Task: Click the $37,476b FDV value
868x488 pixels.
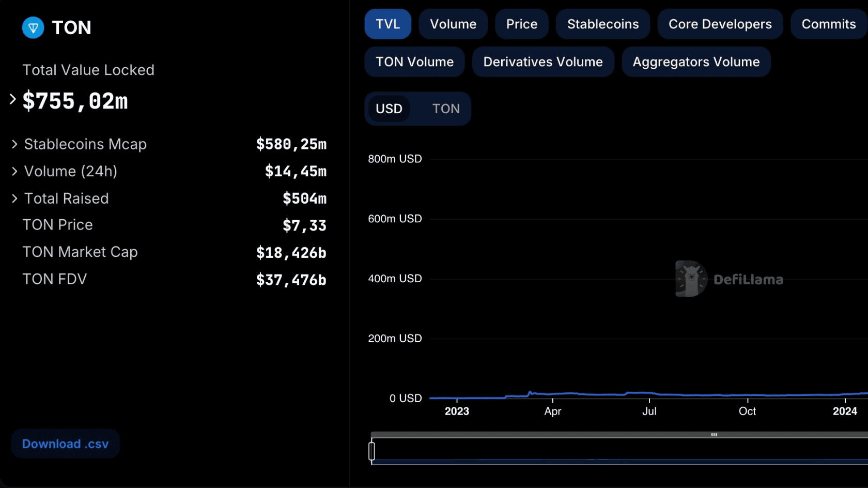Action: click(x=291, y=280)
